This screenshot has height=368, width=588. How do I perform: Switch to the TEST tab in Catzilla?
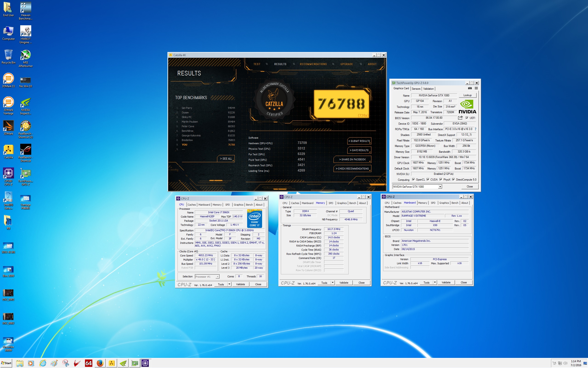257,64
